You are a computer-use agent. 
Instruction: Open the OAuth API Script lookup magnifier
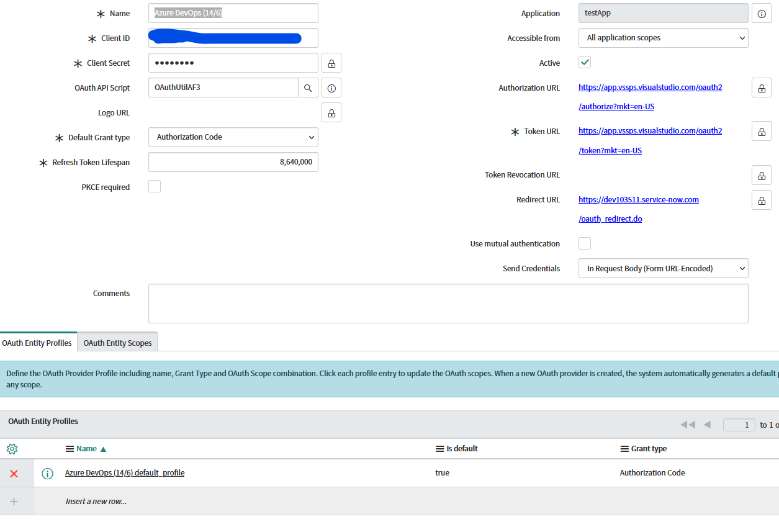[308, 88]
